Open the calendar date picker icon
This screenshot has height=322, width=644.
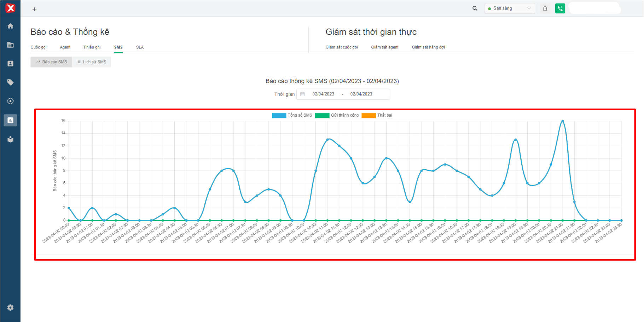click(302, 94)
